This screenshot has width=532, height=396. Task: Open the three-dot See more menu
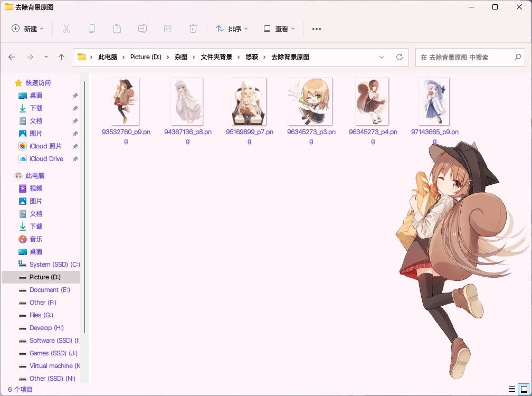[x=317, y=29]
